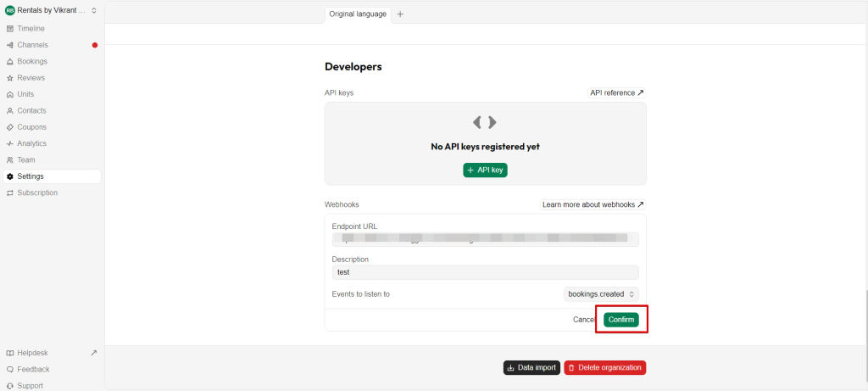Add a new API key
This screenshot has height=391, width=868.
[485, 170]
